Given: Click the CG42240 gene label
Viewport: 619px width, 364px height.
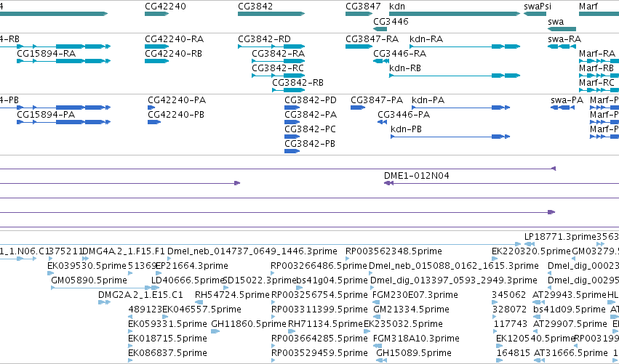Looking at the screenshot, I should pos(165,7).
